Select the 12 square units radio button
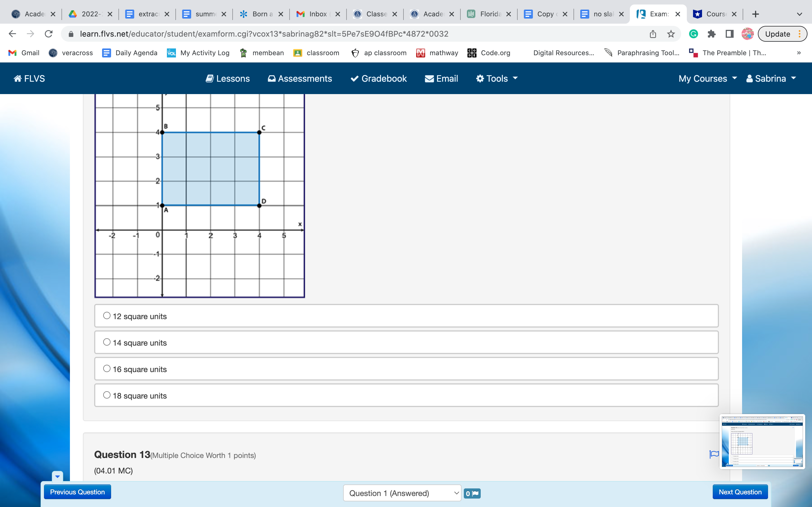Viewport: 812px width, 507px height. tap(107, 316)
